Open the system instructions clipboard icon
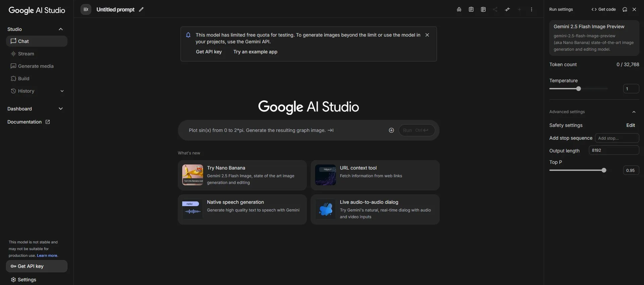 (x=471, y=9)
